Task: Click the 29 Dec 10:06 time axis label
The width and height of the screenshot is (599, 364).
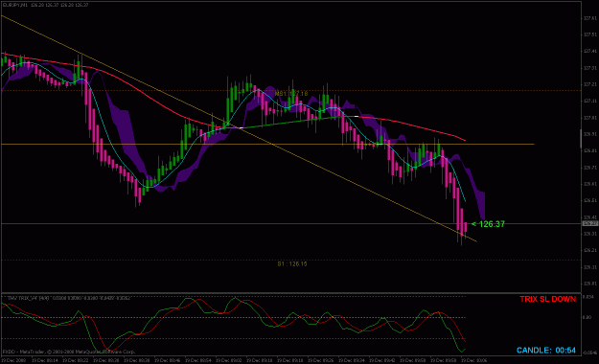Action: [473, 360]
